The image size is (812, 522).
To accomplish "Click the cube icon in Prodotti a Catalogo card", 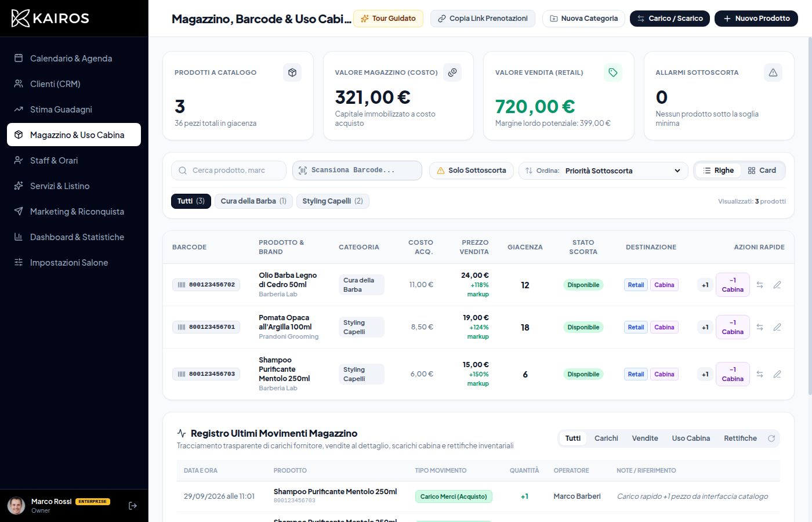I will point(292,72).
